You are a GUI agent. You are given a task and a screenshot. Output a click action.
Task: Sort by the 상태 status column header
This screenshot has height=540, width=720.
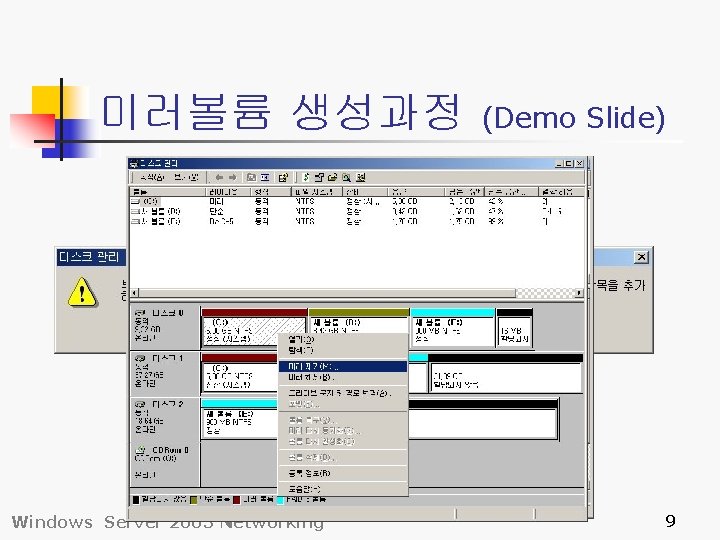(x=366, y=191)
